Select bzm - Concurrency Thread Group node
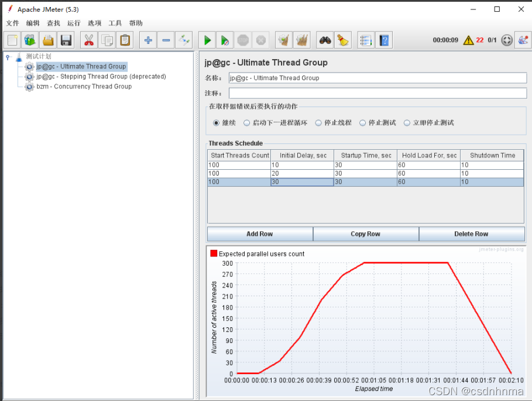The image size is (532, 401). [84, 87]
